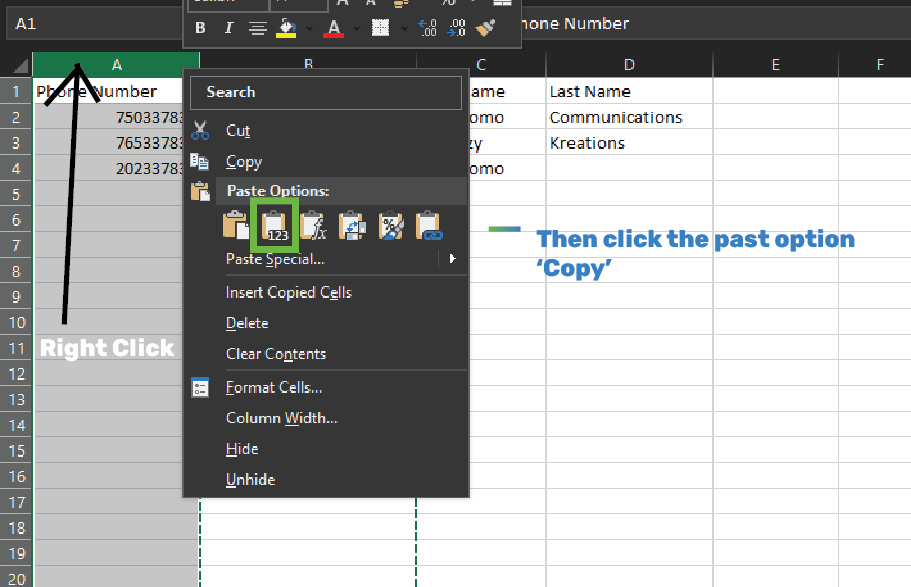Click the Increase Decimal icon

[428, 27]
